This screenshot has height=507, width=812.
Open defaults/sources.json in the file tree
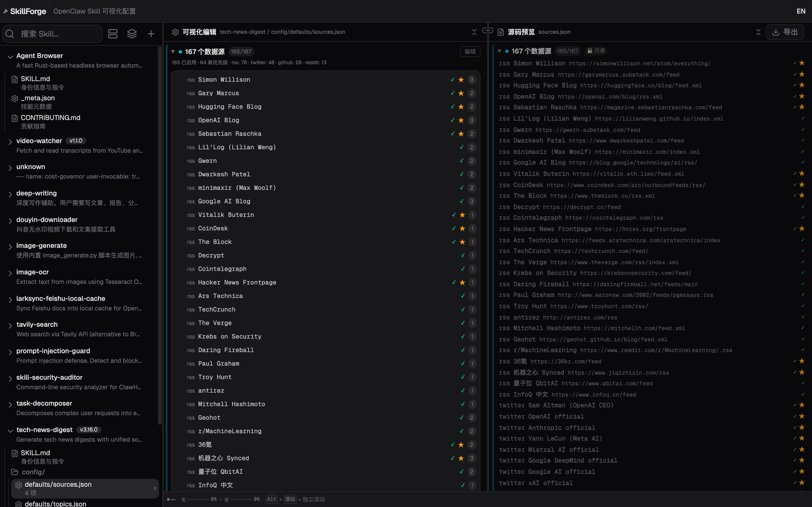click(x=58, y=484)
